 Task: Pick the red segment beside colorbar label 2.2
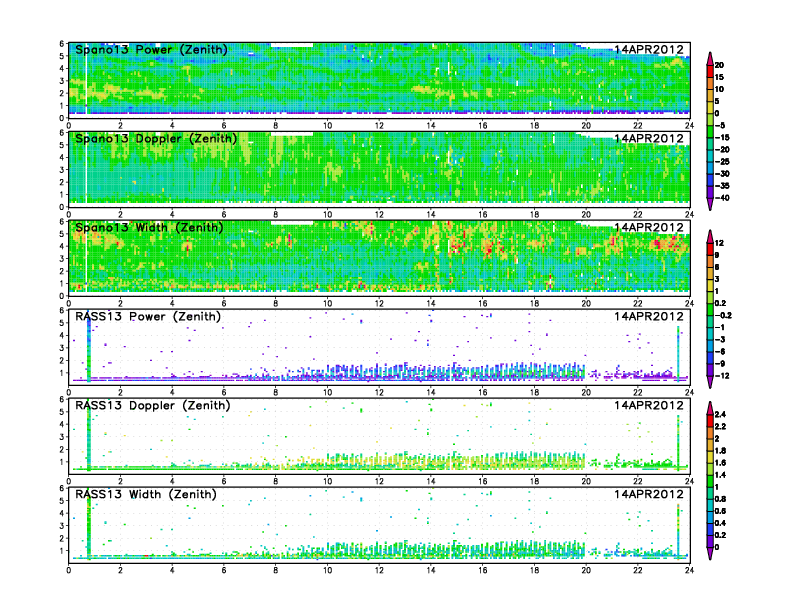pos(710,420)
